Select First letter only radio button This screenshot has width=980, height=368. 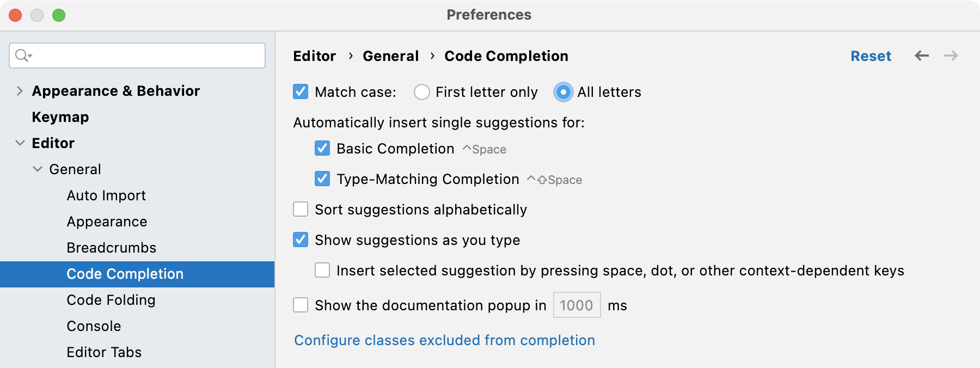pyautogui.click(x=421, y=92)
